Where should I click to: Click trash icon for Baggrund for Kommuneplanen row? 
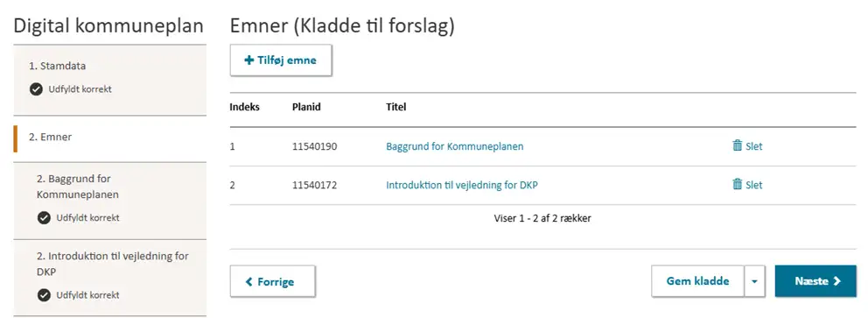click(x=738, y=145)
